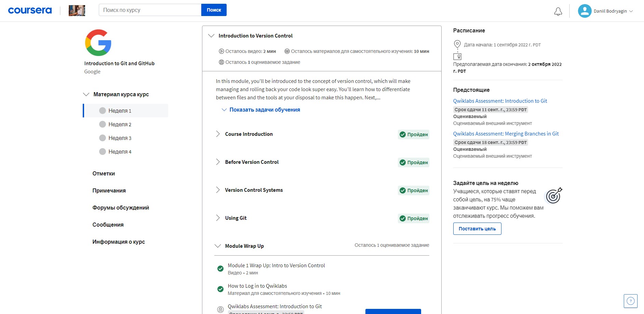The width and height of the screenshot is (644, 314).
Task: Open upcoming Qwiklabs Assessment: Introduction to Git
Action: 500,101
